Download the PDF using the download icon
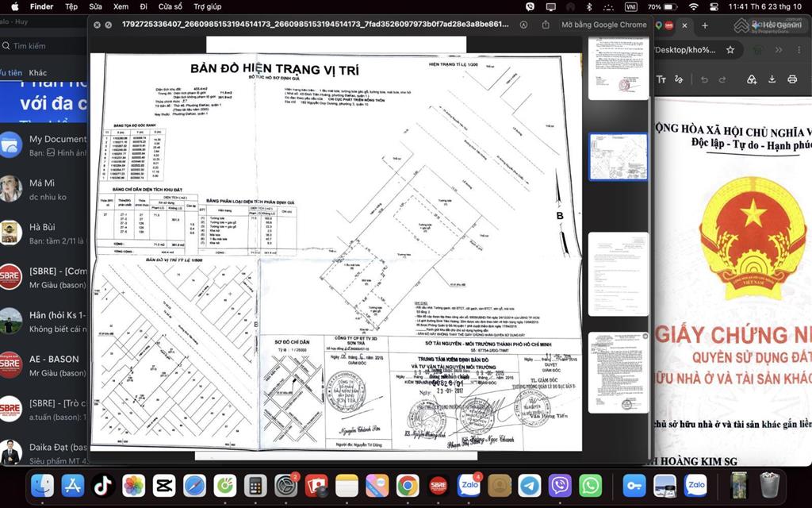Viewport: 812px width, 508px height. [x=772, y=79]
